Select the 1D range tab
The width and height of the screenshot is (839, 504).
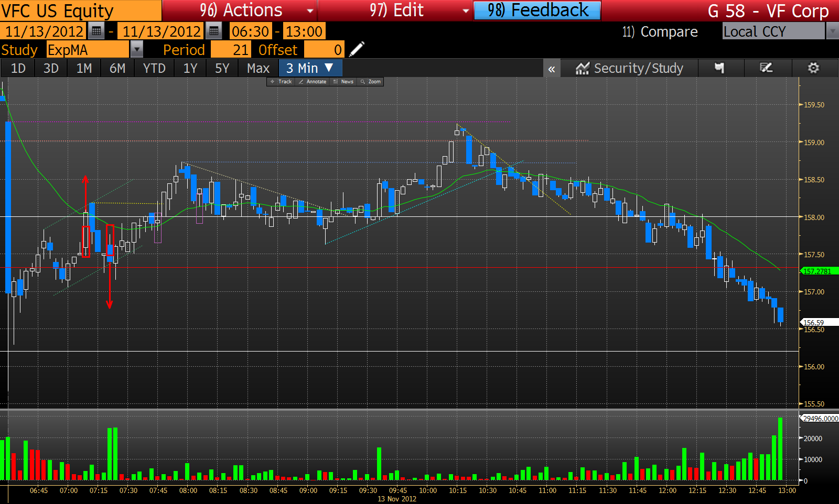coord(18,68)
